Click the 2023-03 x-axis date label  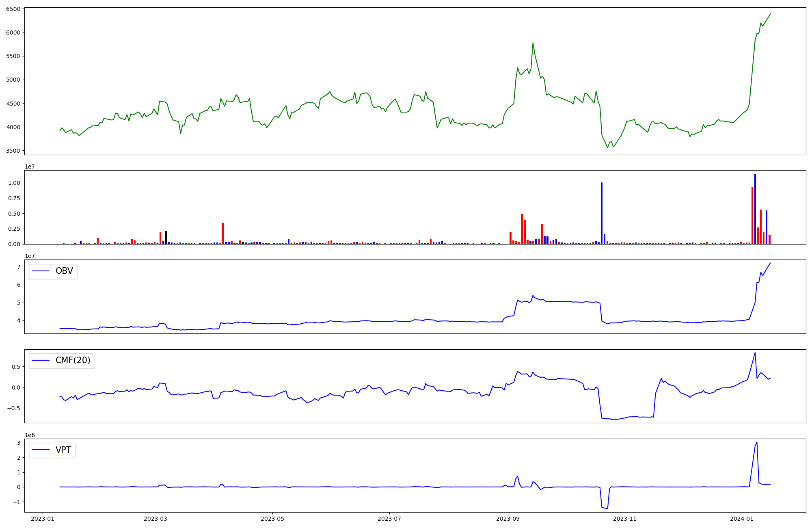point(155,519)
